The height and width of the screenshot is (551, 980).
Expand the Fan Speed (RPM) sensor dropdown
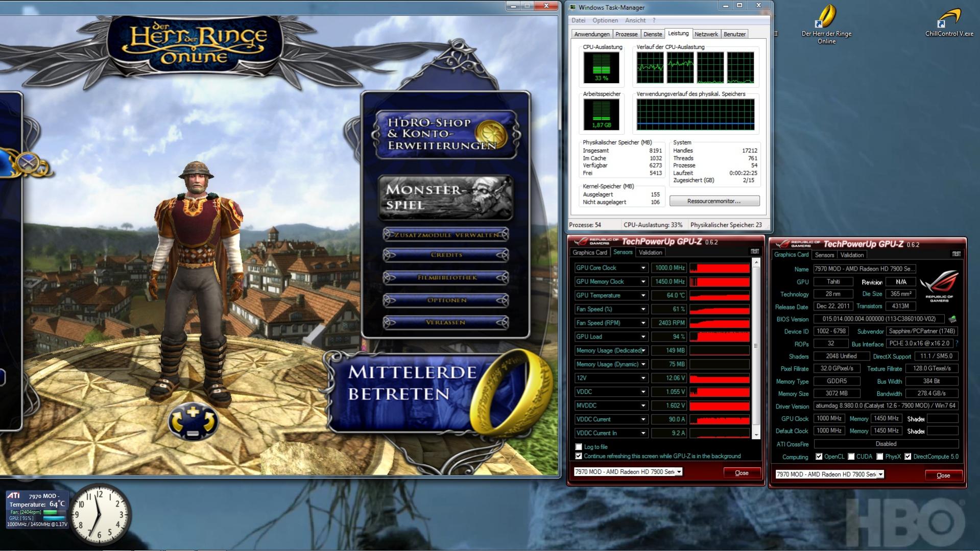(x=643, y=323)
